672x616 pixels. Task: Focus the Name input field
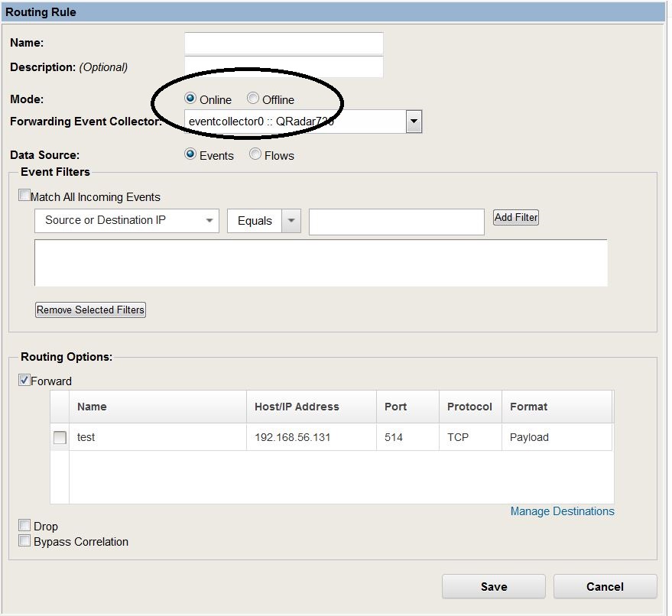point(284,44)
